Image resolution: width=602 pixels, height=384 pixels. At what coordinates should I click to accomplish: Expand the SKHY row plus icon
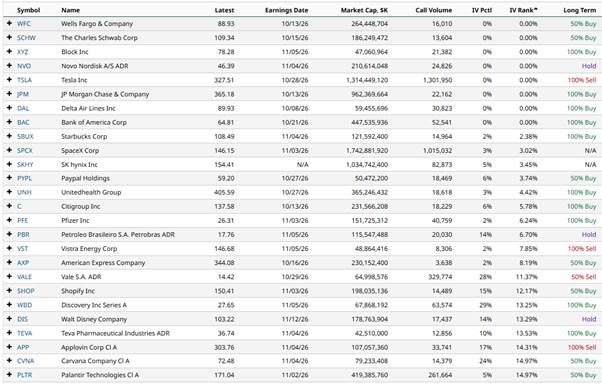click(9, 164)
